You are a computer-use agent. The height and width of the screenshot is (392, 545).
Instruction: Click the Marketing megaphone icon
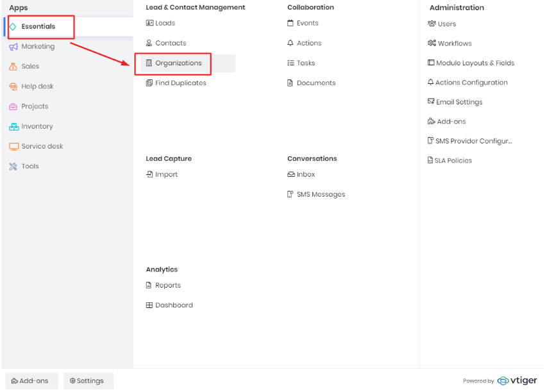[x=13, y=47]
